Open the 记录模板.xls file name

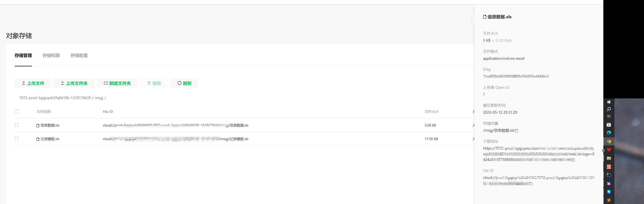(x=50, y=139)
